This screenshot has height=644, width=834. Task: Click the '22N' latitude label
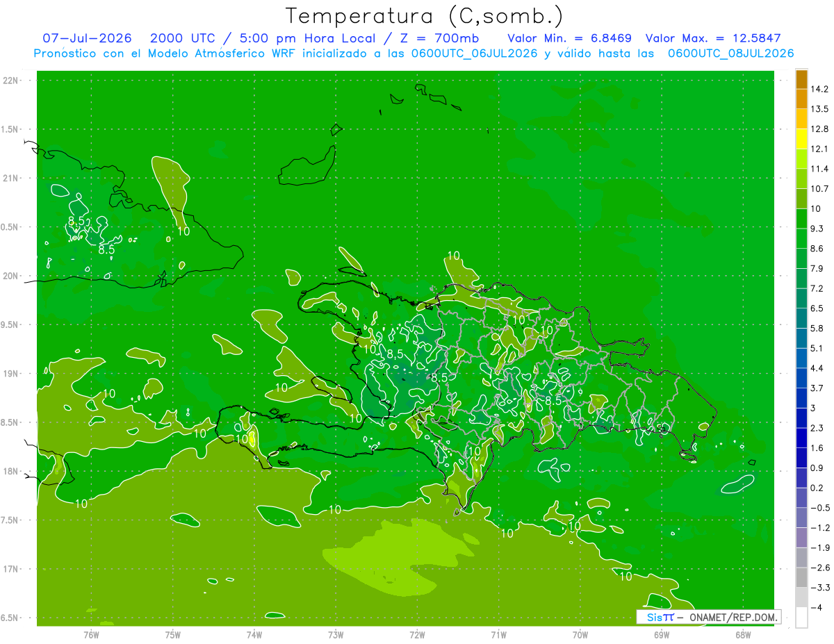[x=11, y=81]
